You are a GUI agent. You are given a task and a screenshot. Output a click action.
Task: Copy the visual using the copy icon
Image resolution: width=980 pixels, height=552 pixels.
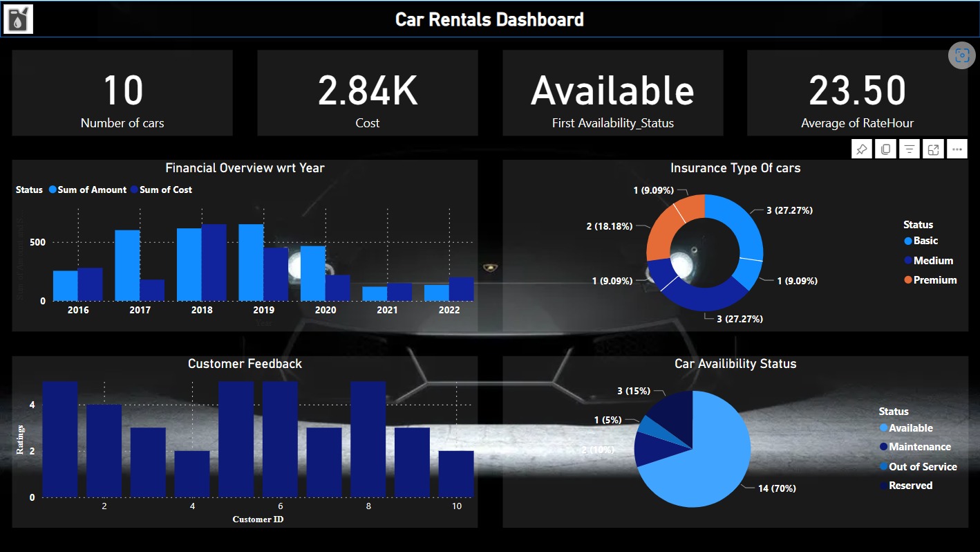pyautogui.click(x=885, y=149)
